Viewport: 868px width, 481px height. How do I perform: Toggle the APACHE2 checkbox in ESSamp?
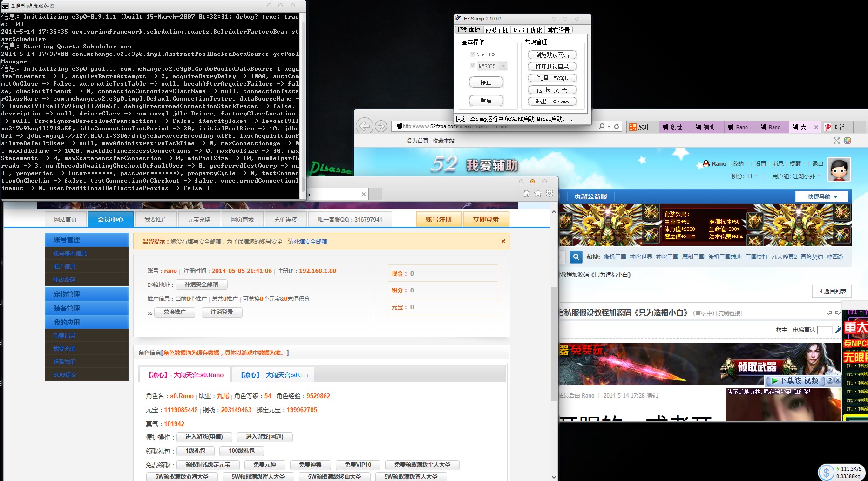[472, 54]
